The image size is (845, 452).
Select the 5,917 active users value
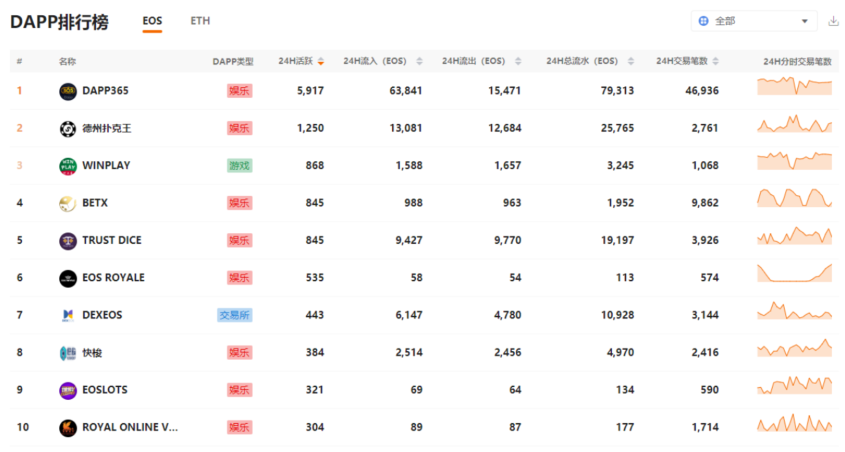(310, 91)
